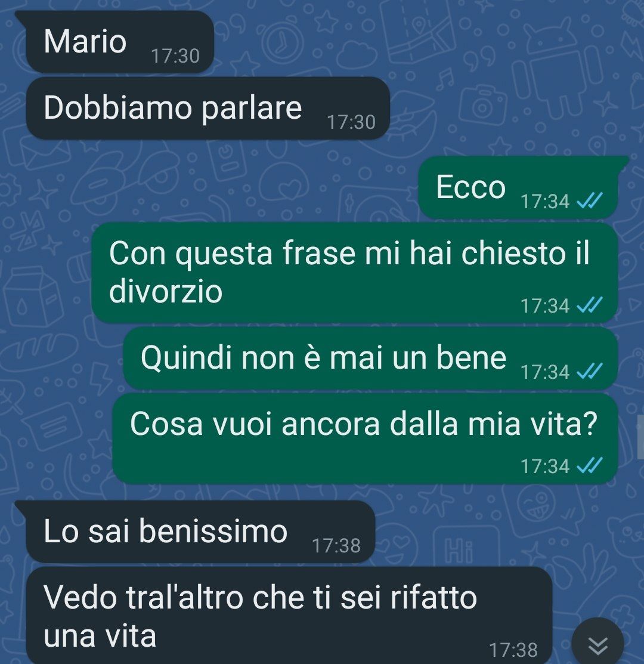The height and width of the screenshot is (664, 644).
Task: Select 'Cosa vuoi ancora dalla mia vita?' message
Action: [x=365, y=438]
